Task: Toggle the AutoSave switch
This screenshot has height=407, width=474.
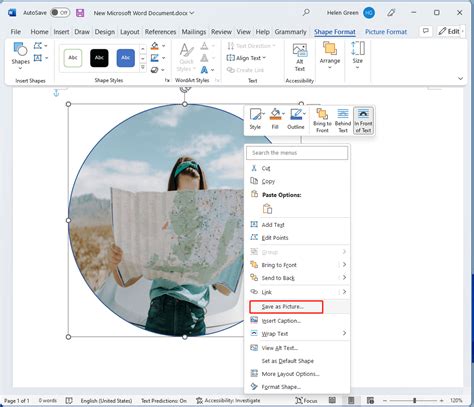Action: tap(60, 13)
